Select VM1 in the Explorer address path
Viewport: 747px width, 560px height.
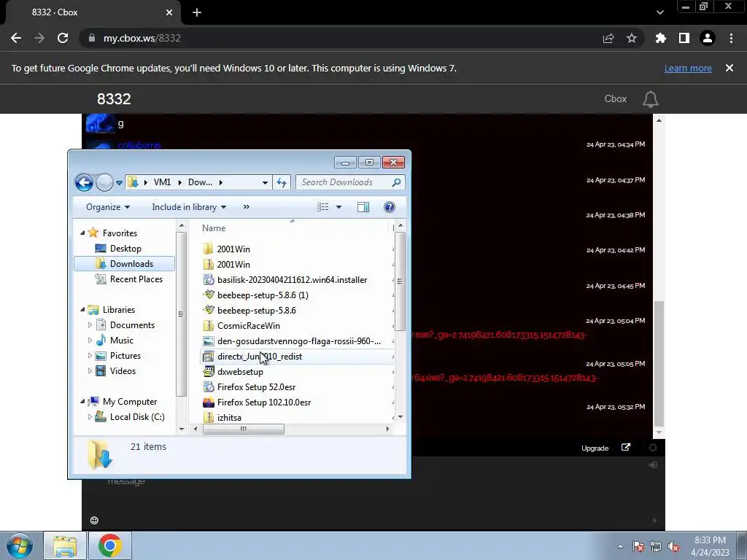[x=162, y=182]
